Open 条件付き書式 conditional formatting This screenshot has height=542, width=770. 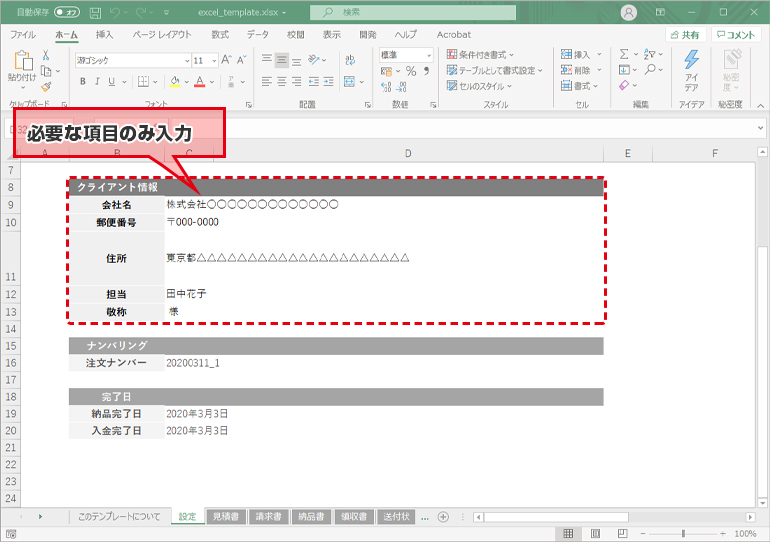[x=480, y=54]
